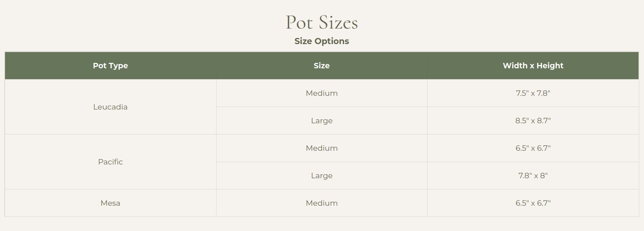Viewport: 644px width, 231px height.
Task: Select the Mesa pot type cell
Action: [110, 203]
